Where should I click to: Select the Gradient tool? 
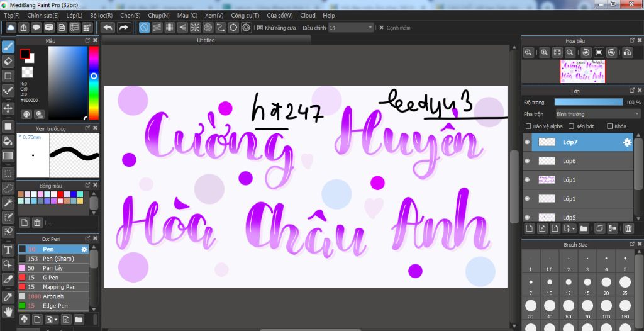(x=8, y=156)
